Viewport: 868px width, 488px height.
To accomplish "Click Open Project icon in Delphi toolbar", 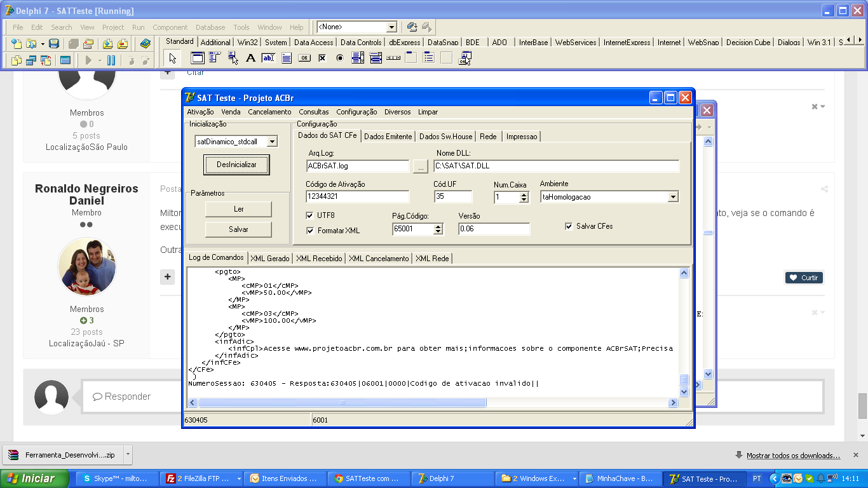I will coord(88,44).
